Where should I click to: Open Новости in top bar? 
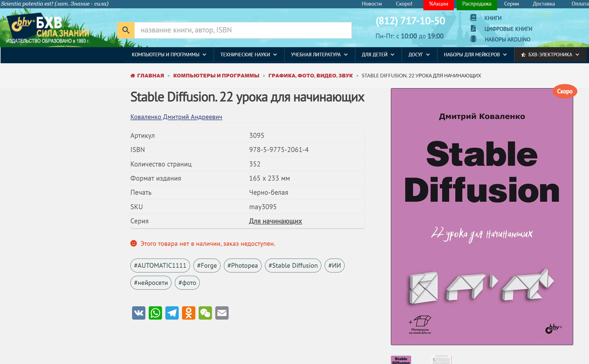coord(372,4)
